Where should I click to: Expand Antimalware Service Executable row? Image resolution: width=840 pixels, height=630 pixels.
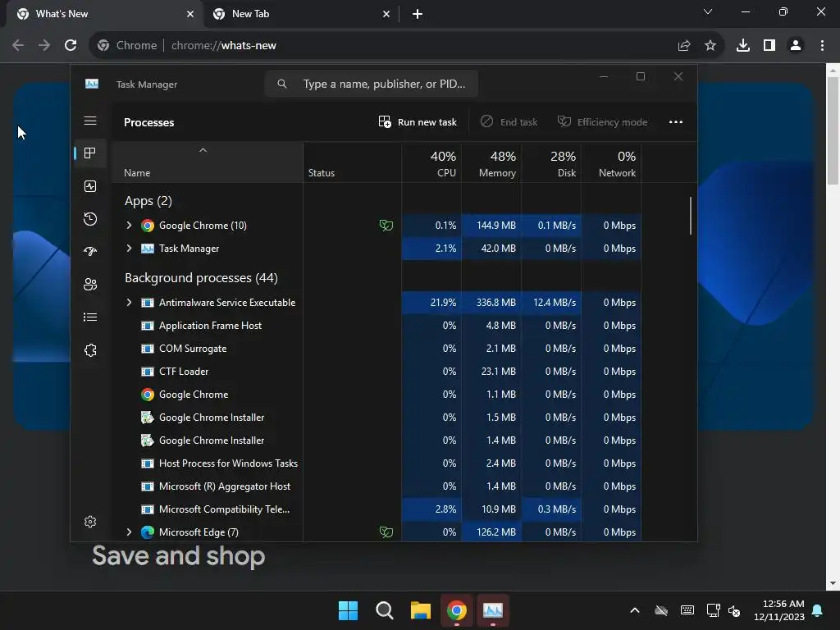pyautogui.click(x=129, y=303)
